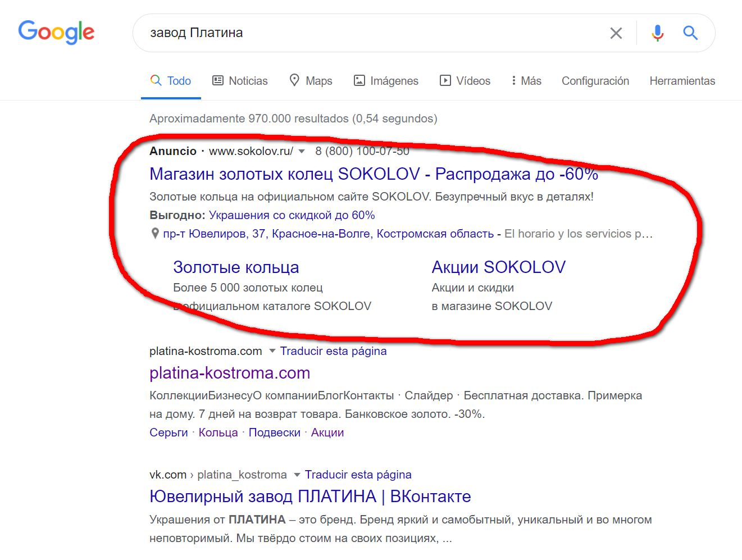Click the text Более 5 000 золотых колец

[248, 288]
